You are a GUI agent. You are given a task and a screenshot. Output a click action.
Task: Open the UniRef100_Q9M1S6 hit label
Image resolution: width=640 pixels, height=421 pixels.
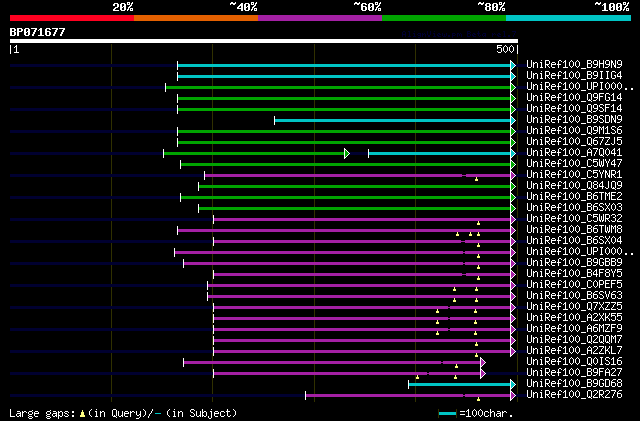tap(574, 131)
